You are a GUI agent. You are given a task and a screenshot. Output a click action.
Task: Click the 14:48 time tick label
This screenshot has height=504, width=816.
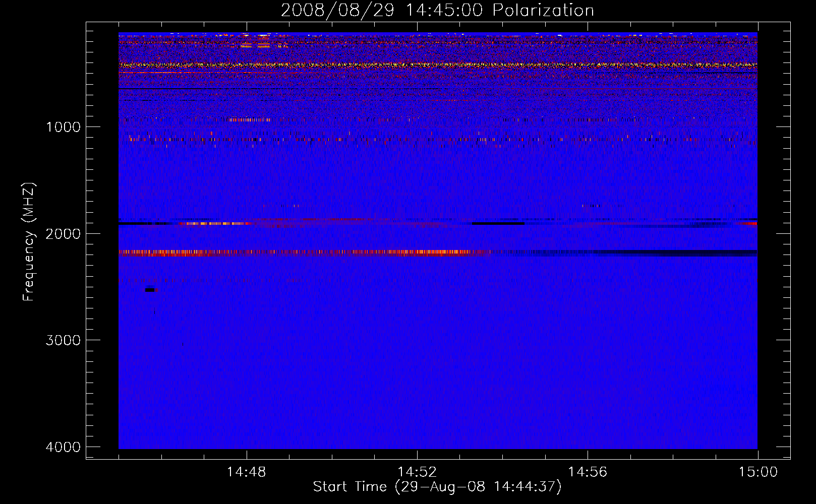click(x=246, y=472)
